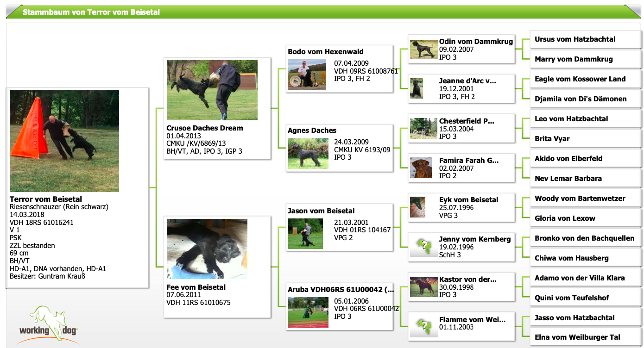Select Agnes Daches name link
Image resolution: width=644 pixels, height=348 pixels.
tap(312, 130)
